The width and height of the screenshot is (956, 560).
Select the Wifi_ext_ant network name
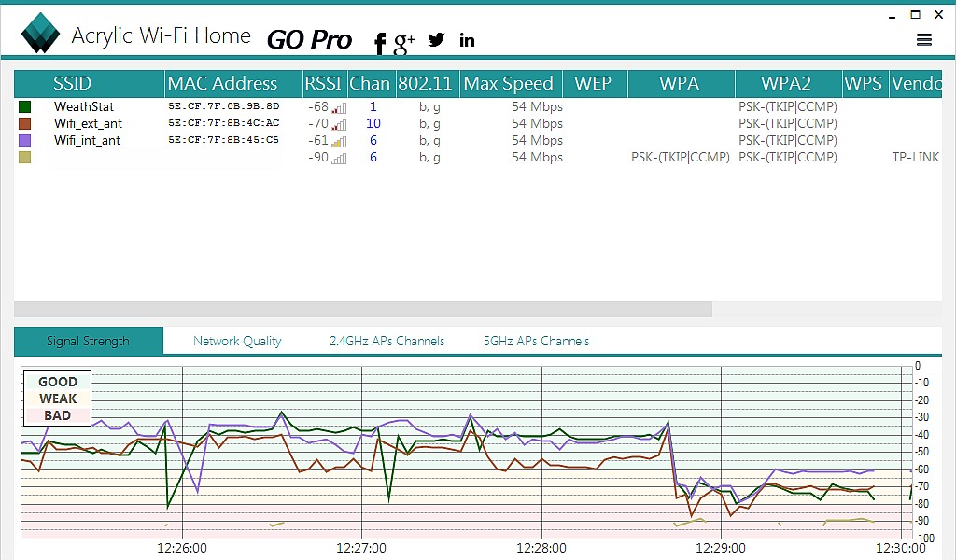tap(88, 124)
